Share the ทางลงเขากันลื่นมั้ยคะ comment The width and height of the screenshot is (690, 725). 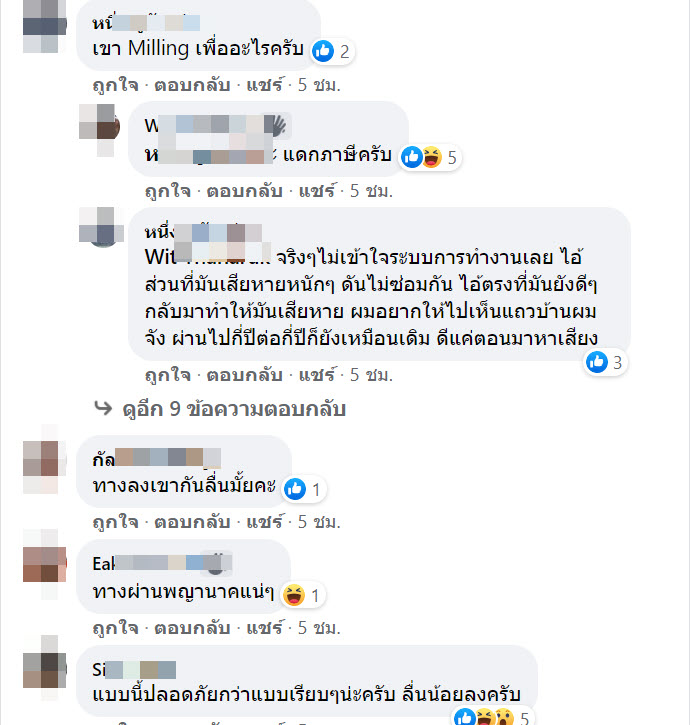click(x=264, y=522)
